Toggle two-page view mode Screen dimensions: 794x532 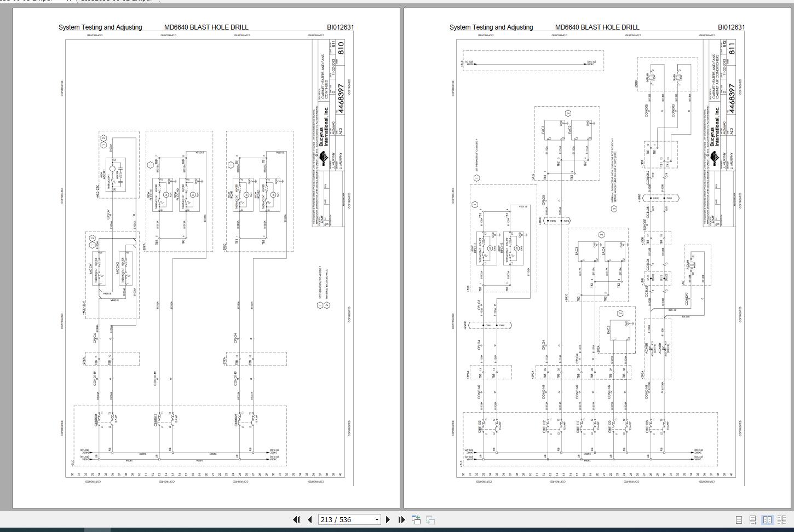767,520
